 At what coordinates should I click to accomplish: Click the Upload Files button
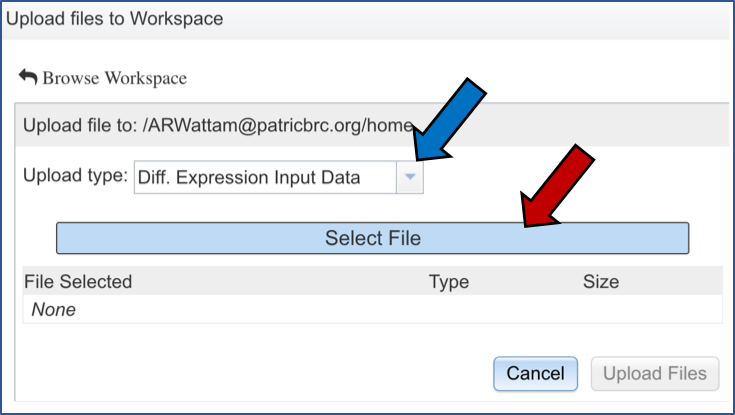[x=654, y=373]
